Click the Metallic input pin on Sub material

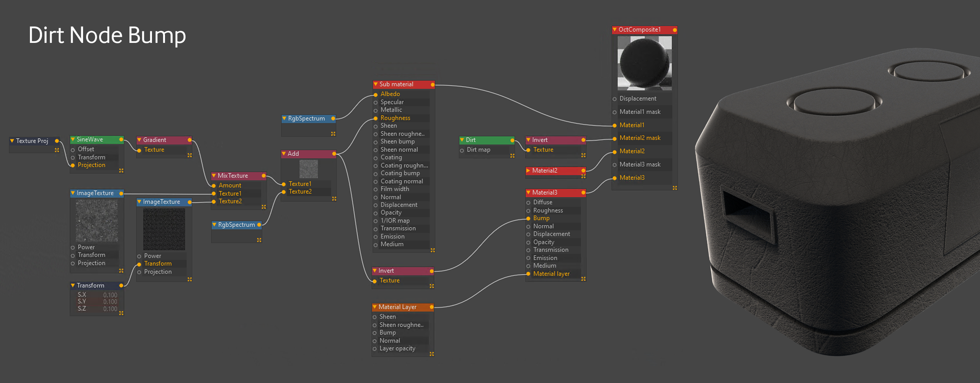[376, 110]
